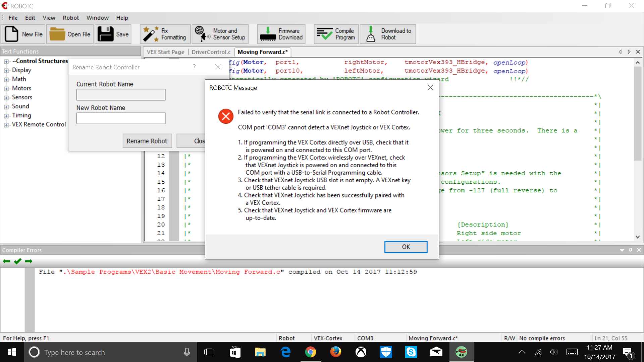Pin the Compiler Errors pane
Image resolution: width=644 pixels, height=362 pixels.
point(631,250)
